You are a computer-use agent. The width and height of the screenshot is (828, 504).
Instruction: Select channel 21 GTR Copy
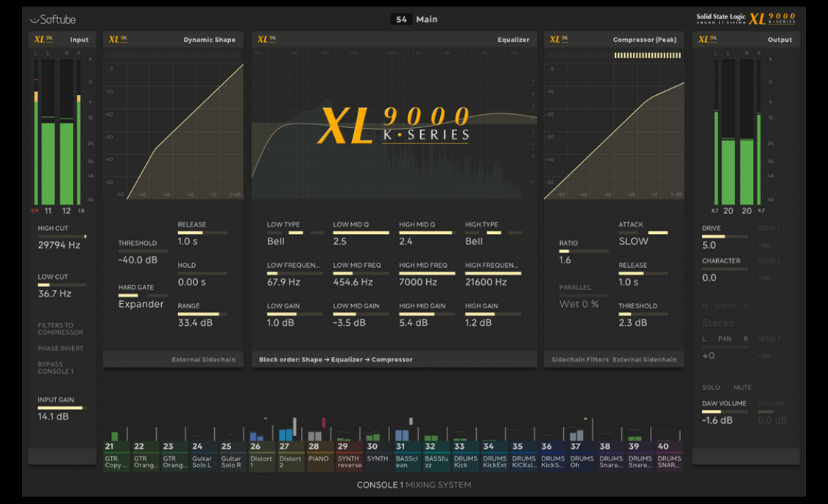[x=116, y=455]
